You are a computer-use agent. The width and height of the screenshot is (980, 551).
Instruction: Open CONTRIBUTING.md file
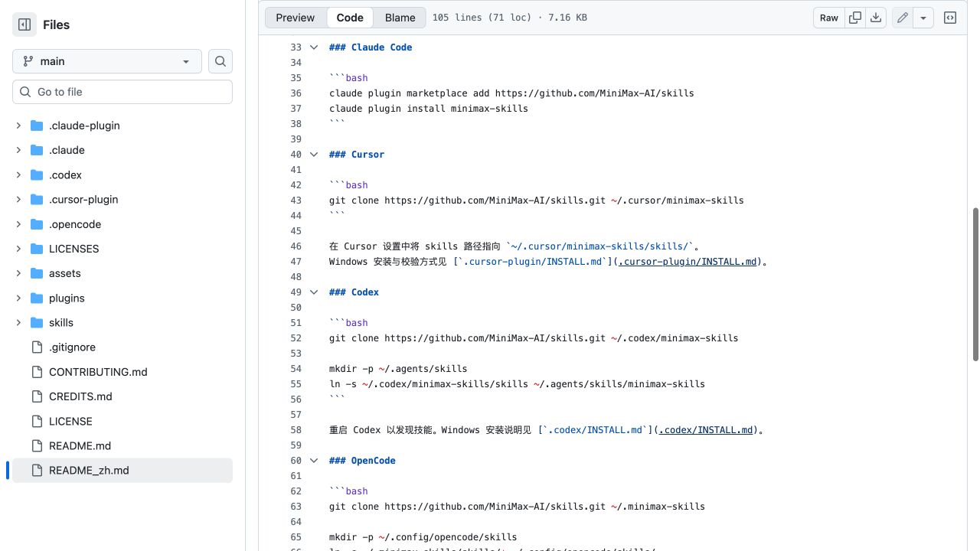[98, 372]
